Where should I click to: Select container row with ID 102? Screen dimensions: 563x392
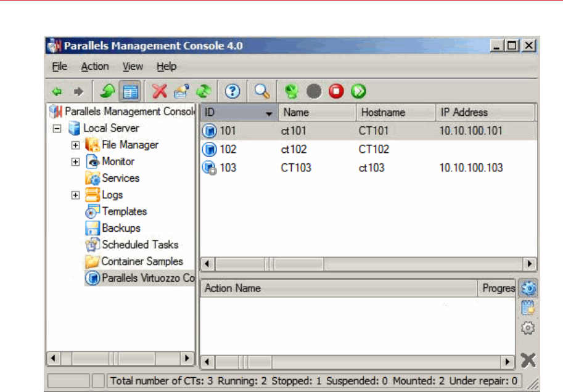tap(369, 149)
